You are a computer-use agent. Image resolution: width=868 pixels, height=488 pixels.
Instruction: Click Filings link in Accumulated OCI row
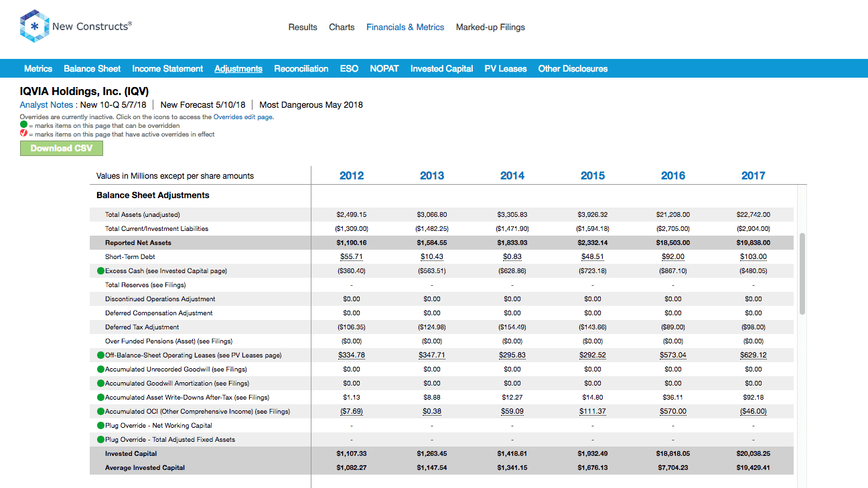[x=278, y=412]
